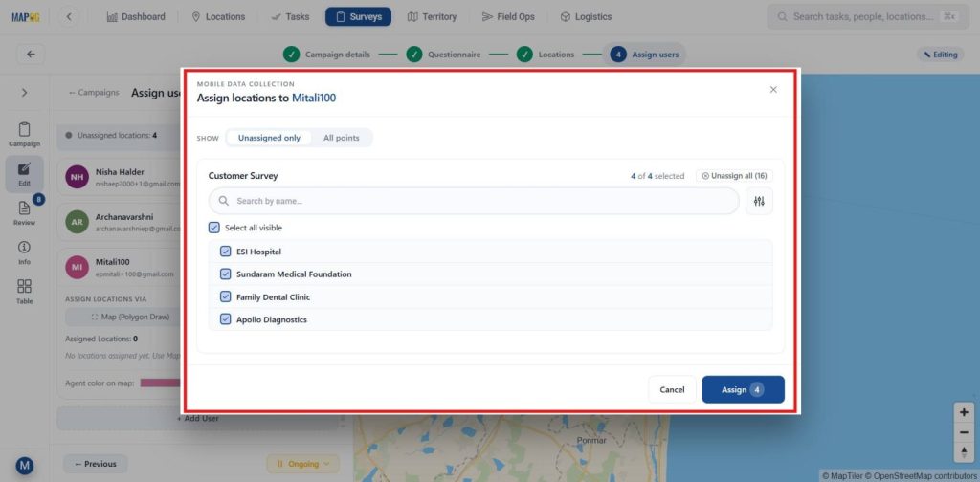Zoom in on the map

(964, 413)
